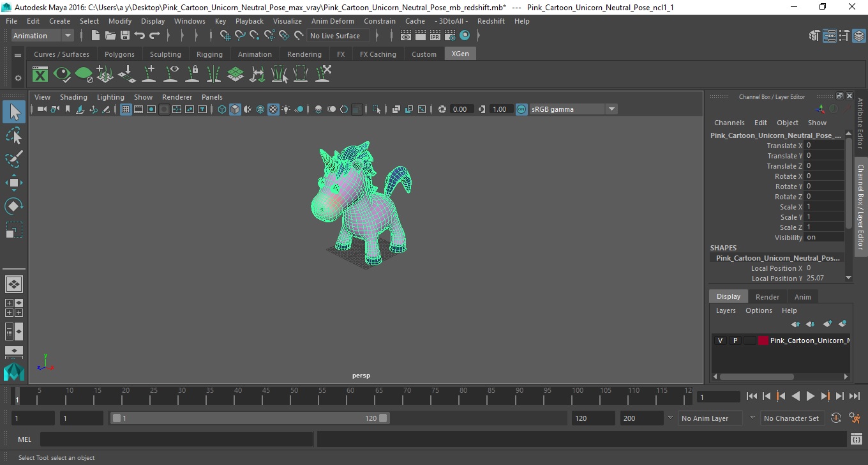The height and width of the screenshot is (465, 868).
Task: Open the Hypershade circle icon
Action: point(465,36)
